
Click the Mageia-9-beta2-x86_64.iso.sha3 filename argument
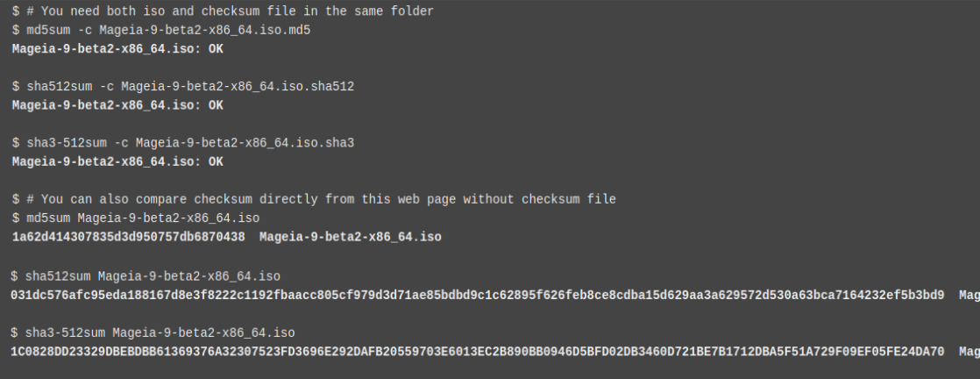[245, 143]
